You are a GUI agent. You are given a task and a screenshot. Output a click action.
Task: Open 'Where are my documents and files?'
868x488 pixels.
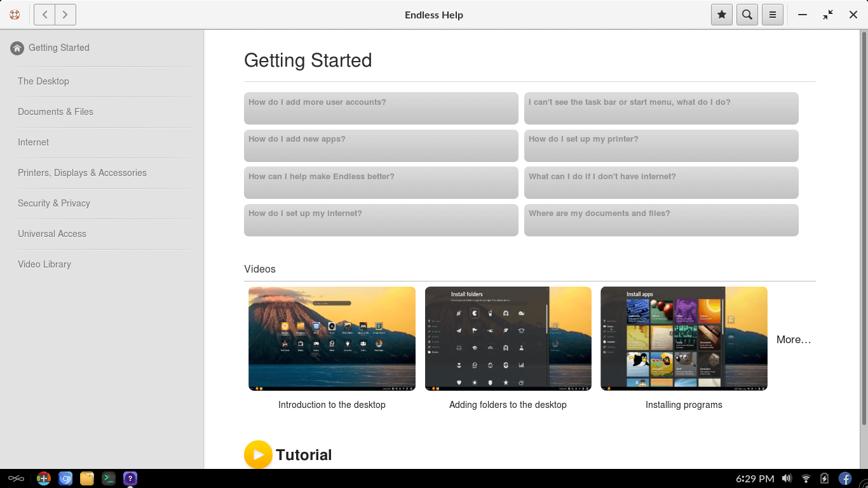coord(661,220)
